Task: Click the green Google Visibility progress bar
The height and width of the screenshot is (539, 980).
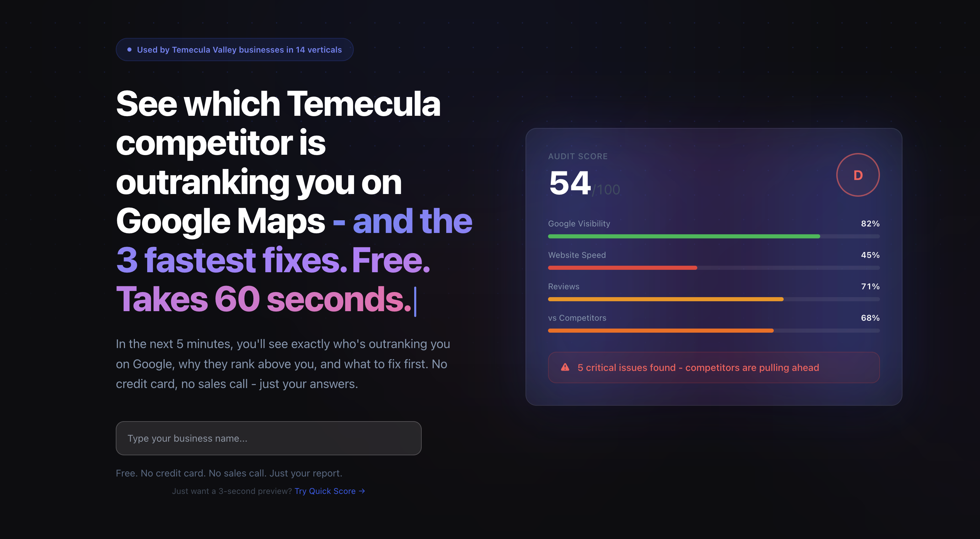Action: coord(684,236)
